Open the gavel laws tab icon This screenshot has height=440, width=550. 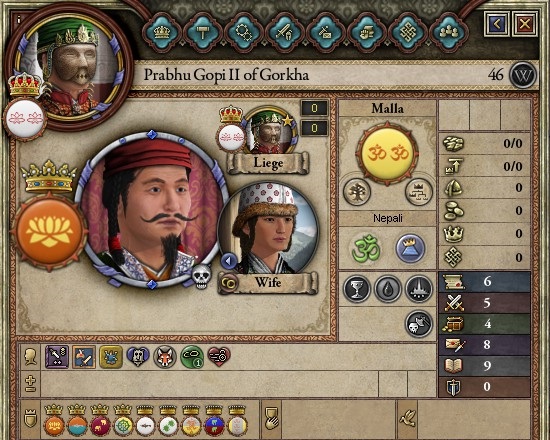202,33
